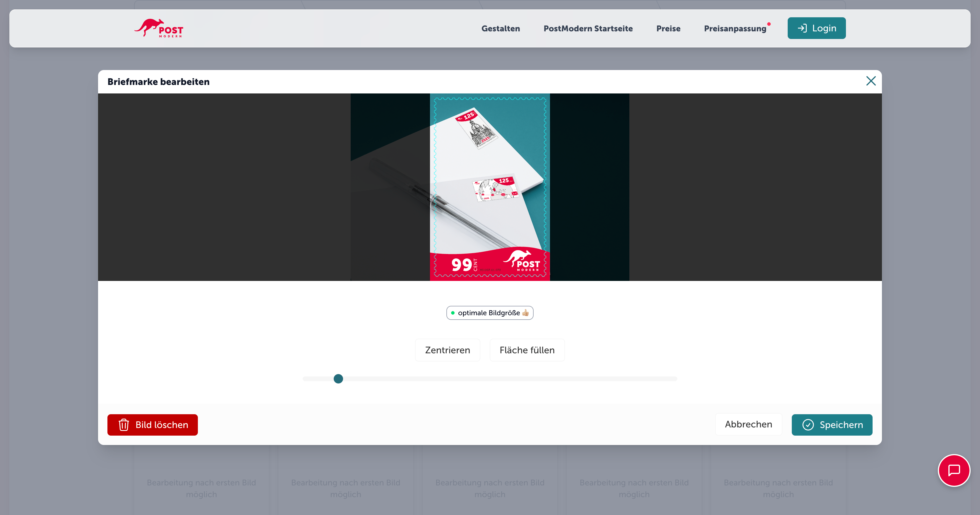Click the login arrow icon in the header

pos(803,28)
